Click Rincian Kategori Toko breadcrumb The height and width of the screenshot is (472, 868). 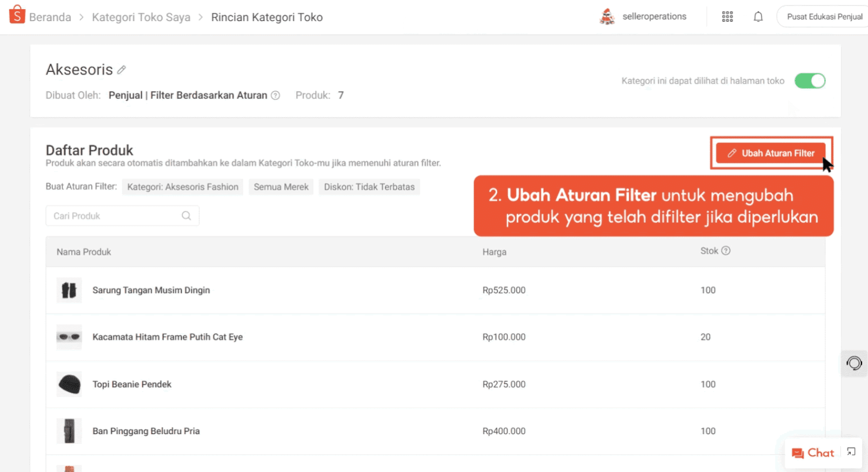(x=267, y=17)
